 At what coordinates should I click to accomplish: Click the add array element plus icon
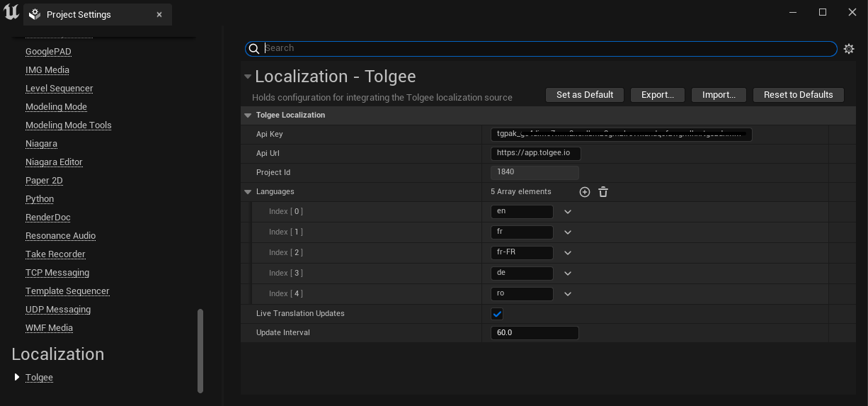(x=584, y=192)
